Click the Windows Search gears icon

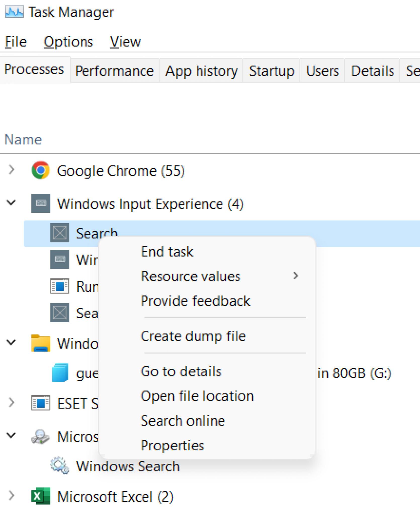tap(59, 465)
